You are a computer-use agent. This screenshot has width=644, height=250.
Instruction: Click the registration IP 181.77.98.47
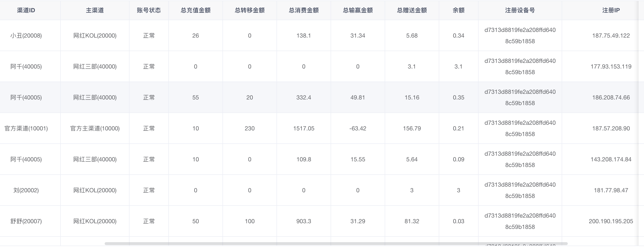pos(611,190)
